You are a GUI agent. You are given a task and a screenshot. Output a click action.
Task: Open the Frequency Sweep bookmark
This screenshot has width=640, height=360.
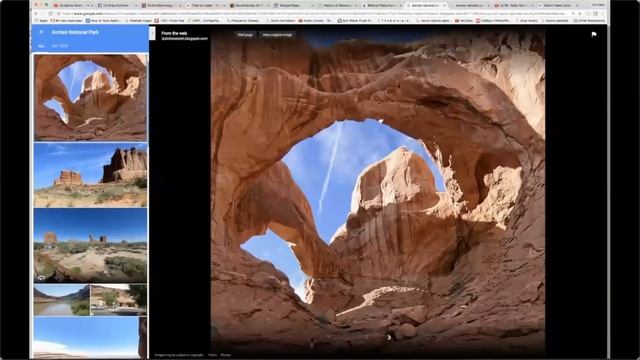[x=242, y=20]
